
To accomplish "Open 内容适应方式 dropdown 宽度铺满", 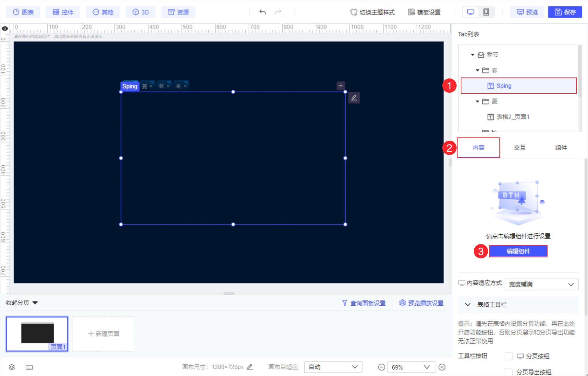I will [542, 284].
